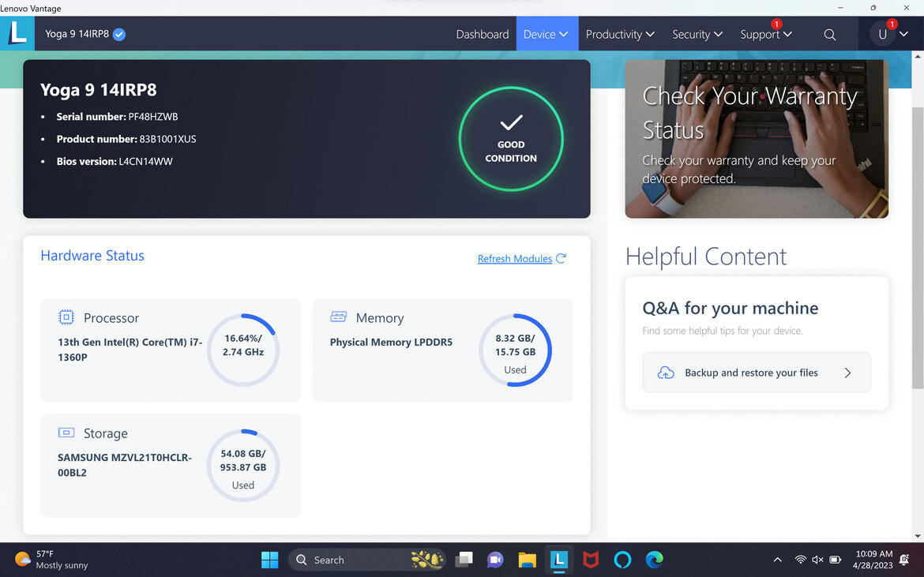Click the Q&A for your machine heading

(731, 308)
